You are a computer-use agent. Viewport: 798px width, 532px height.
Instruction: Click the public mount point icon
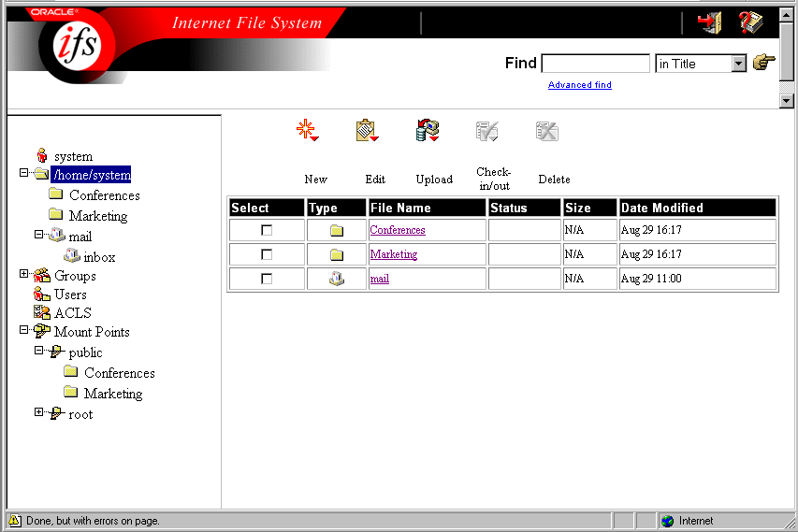(56, 352)
